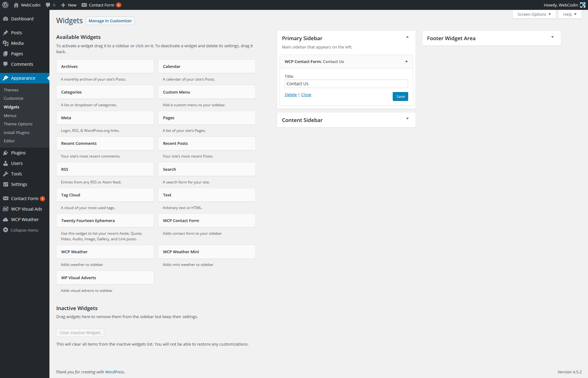This screenshot has height=378, width=588.
Task: Open the Help dropdown tab
Action: 569,14
